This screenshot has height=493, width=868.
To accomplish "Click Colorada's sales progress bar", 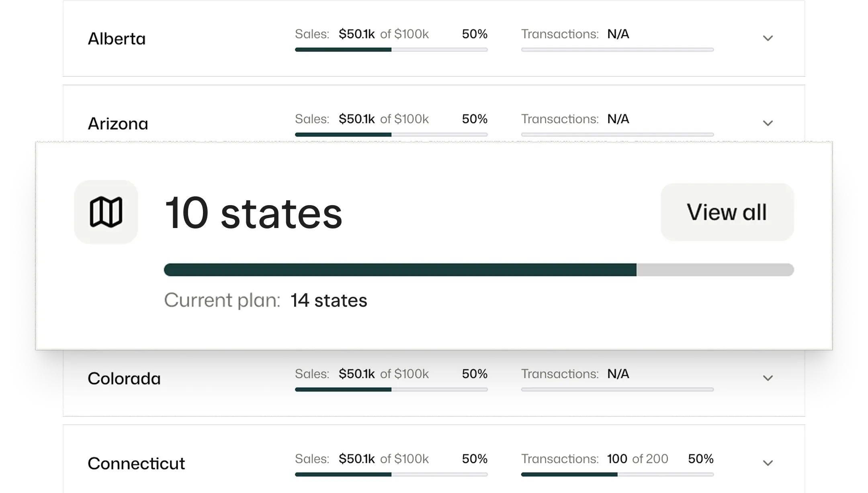I will point(391,389).
